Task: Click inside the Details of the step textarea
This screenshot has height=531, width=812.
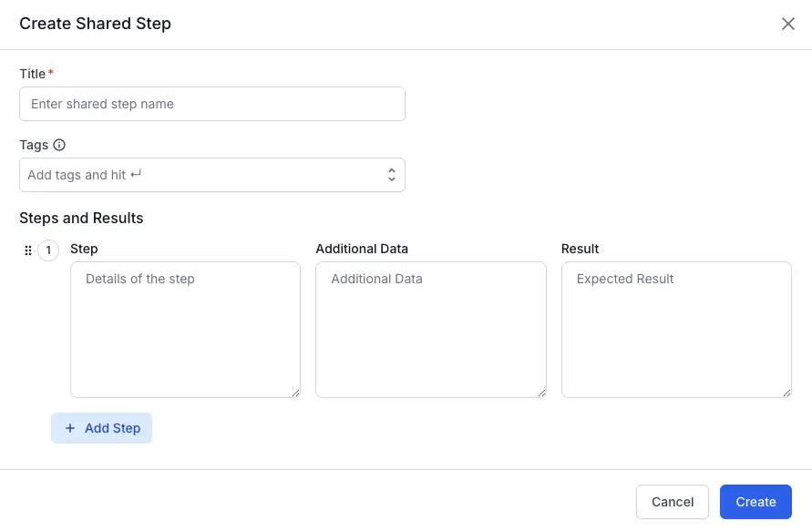Action: (x=185, y=328)
